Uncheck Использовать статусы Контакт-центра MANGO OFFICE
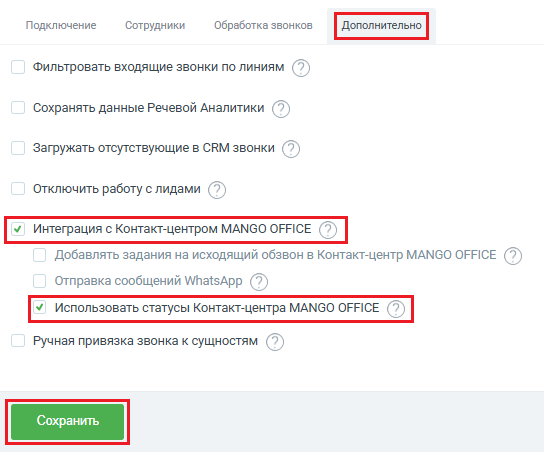Image resolution: width=544 pixels, height=456 pixels. coord(40,307)
